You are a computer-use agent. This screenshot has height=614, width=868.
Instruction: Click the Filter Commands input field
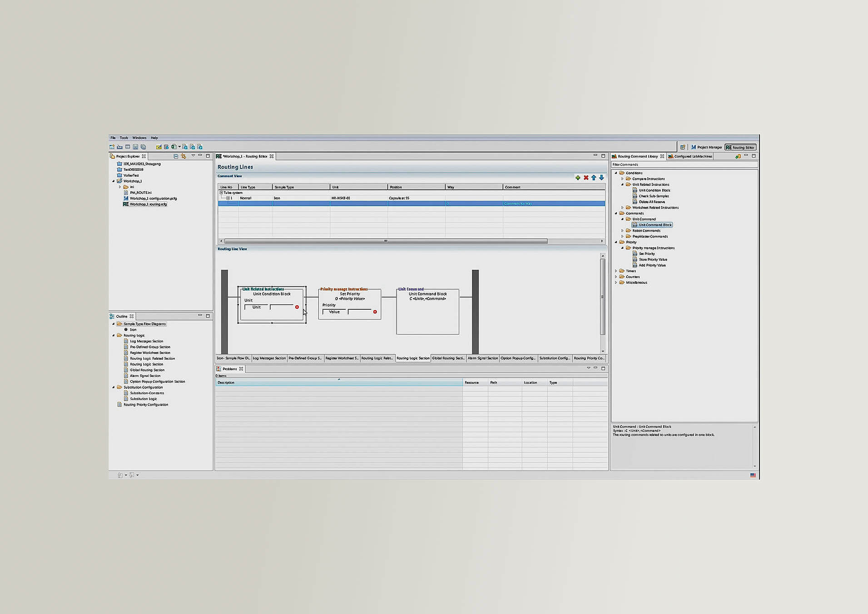point(684,164)
